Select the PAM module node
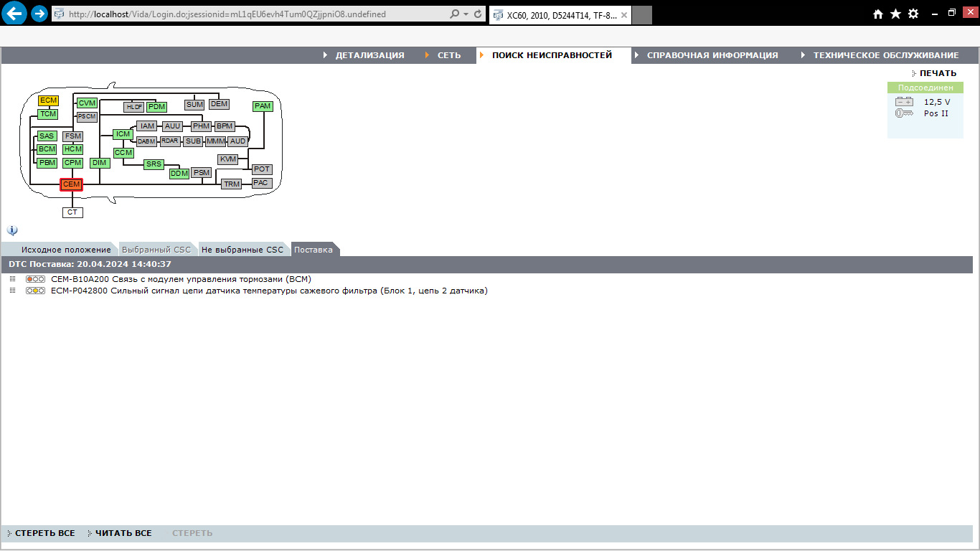Image resolution: width=980 pixels, height=551 pixels. pyautogui.click(x=263, y=106)
